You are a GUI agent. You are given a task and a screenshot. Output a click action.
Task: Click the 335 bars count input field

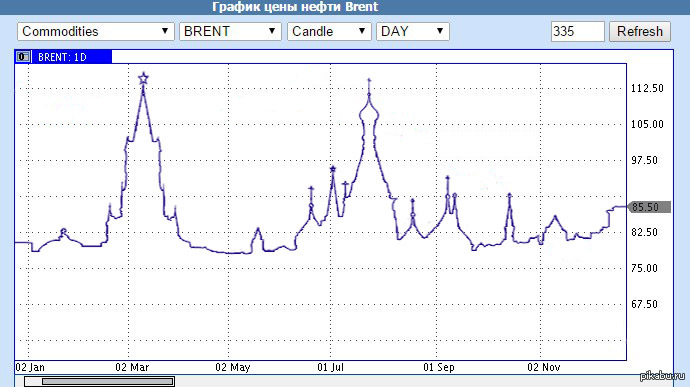[x=577, y=31]
